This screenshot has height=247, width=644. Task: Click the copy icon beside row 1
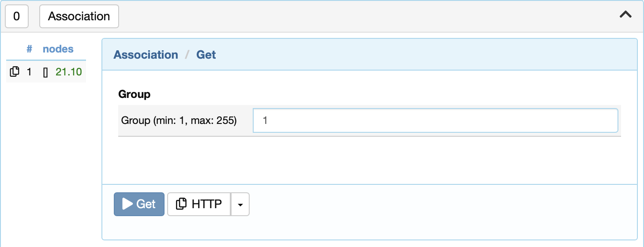[x=15, y=71]
